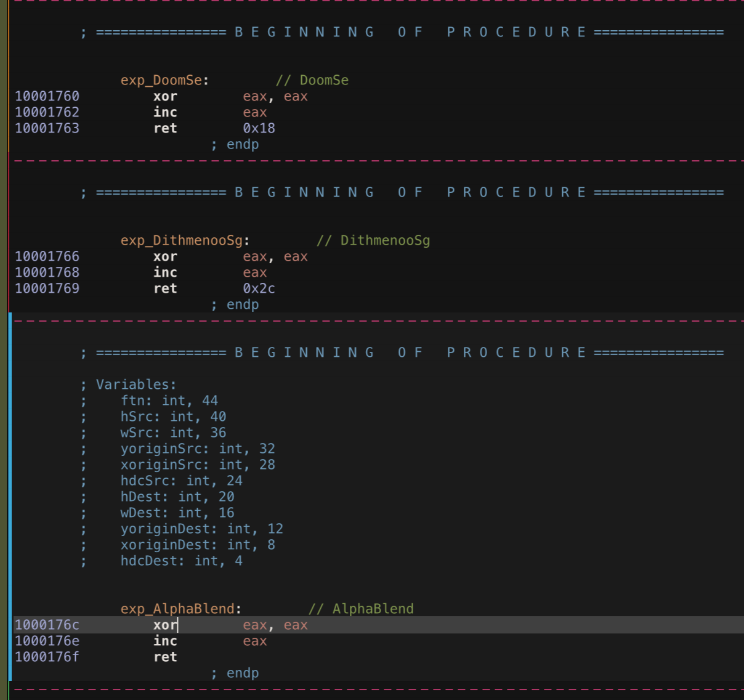Select the hdcDest: int, 4 variable
This screenshot has height=700, width=744.
182,561
